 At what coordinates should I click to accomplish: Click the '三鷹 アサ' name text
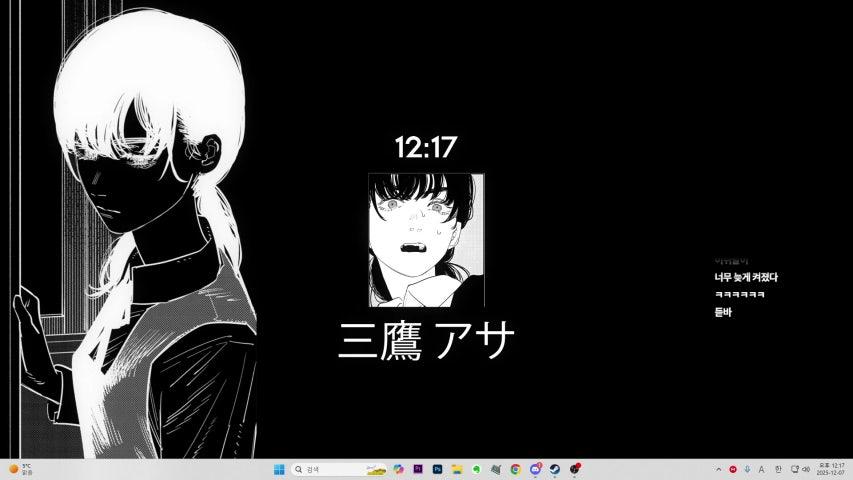tap(426, 340)
